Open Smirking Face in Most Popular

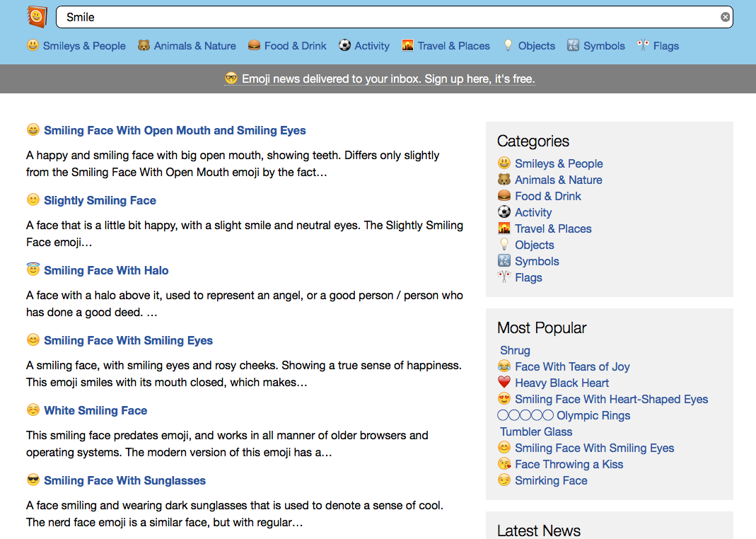pos(551,481)
